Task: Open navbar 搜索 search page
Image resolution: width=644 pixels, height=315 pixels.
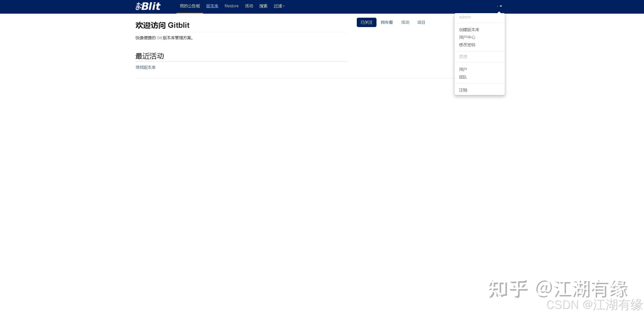Action: (263, 6)
